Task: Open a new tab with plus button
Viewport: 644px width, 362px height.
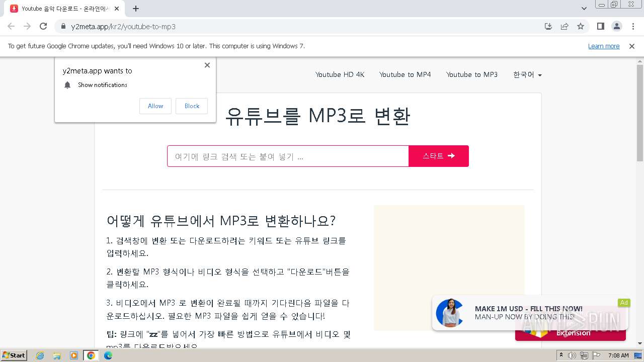Action: point(136,9)
